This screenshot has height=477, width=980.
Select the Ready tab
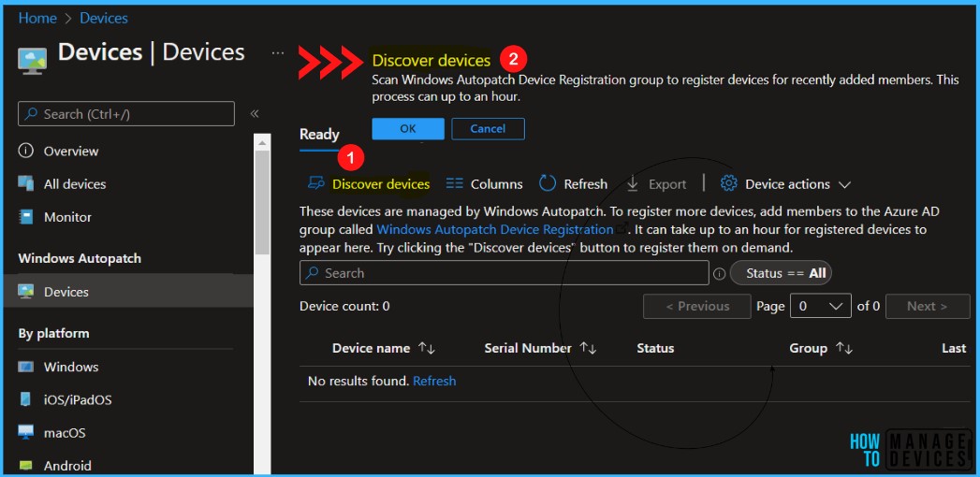pos(319,135)
